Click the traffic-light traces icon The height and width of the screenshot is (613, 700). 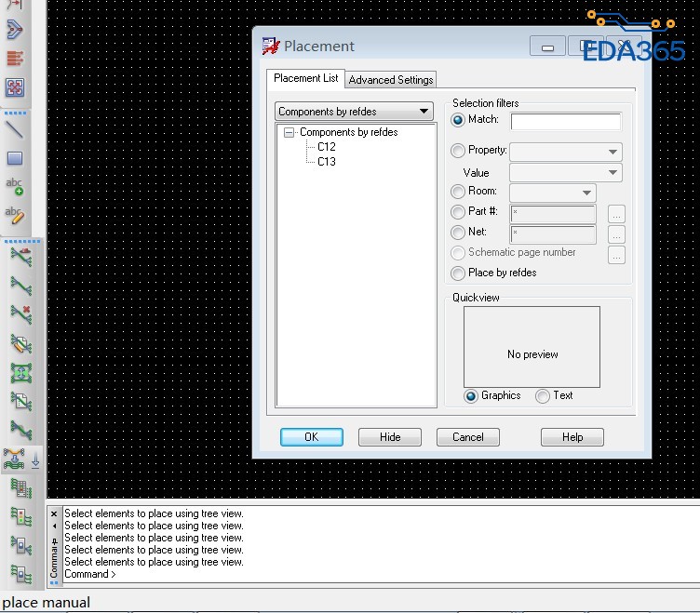pyautogui.click(x=21, y=516)
